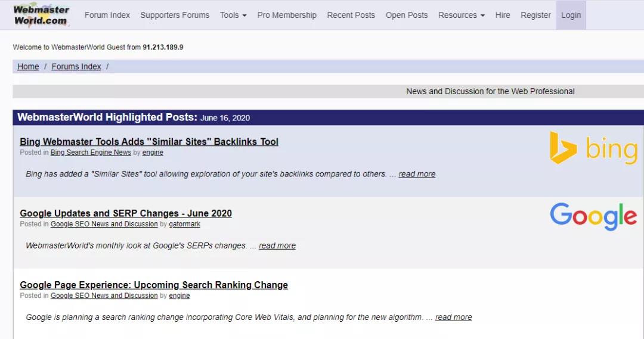The height and width of the screenshot is (339, 644).
Task: Open Bing Webmaster Tools Similar Sites post
Action: [149, 142]
